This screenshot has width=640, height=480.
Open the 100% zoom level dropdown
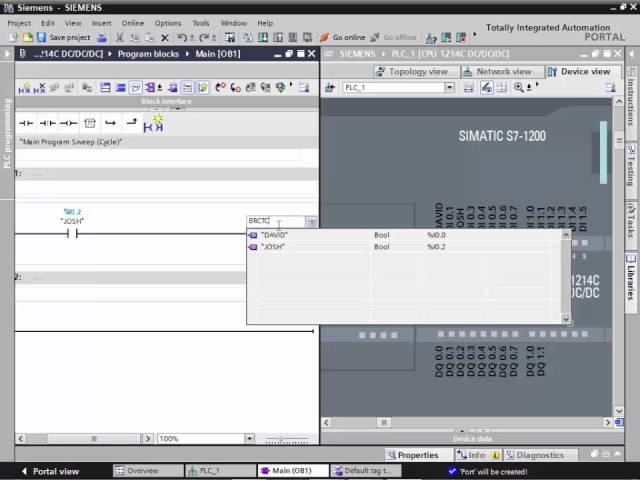(249, 438)
